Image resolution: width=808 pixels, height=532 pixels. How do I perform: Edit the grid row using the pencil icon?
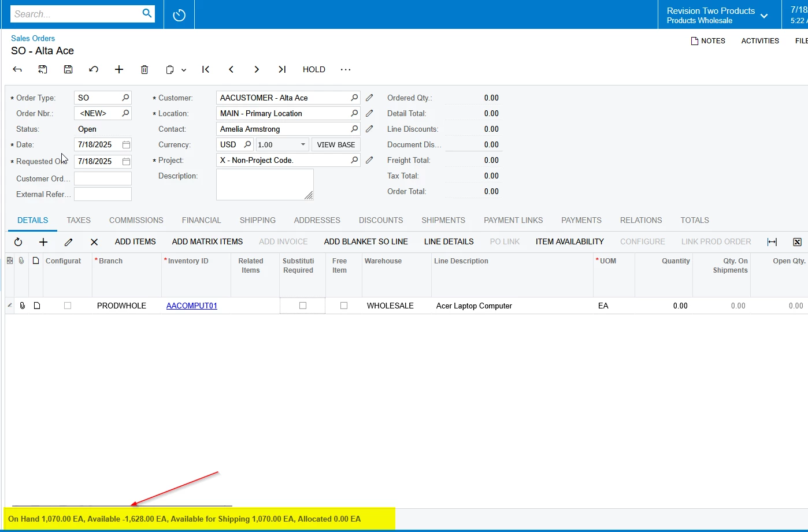coord(68,241)
